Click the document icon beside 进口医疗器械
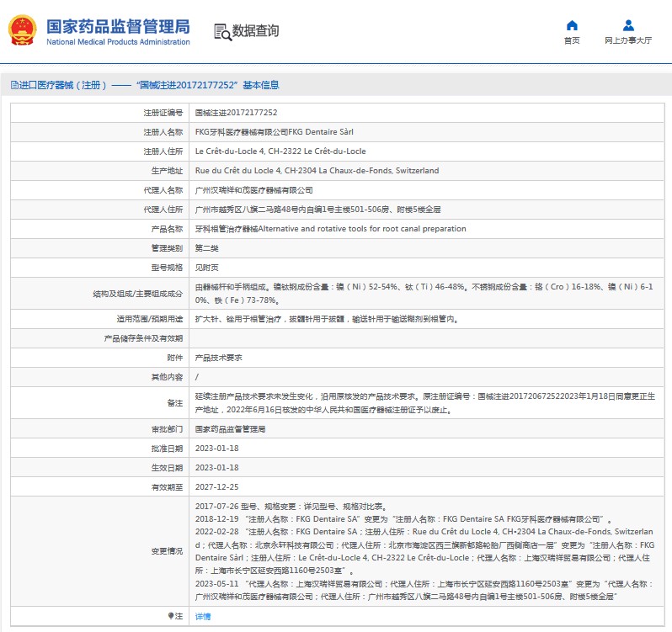 [x=14, y=85]
